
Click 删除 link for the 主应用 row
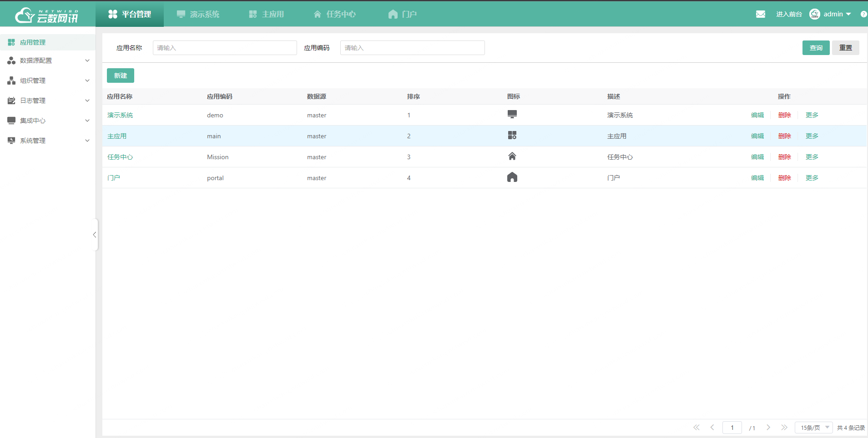[x=784, y=136]
